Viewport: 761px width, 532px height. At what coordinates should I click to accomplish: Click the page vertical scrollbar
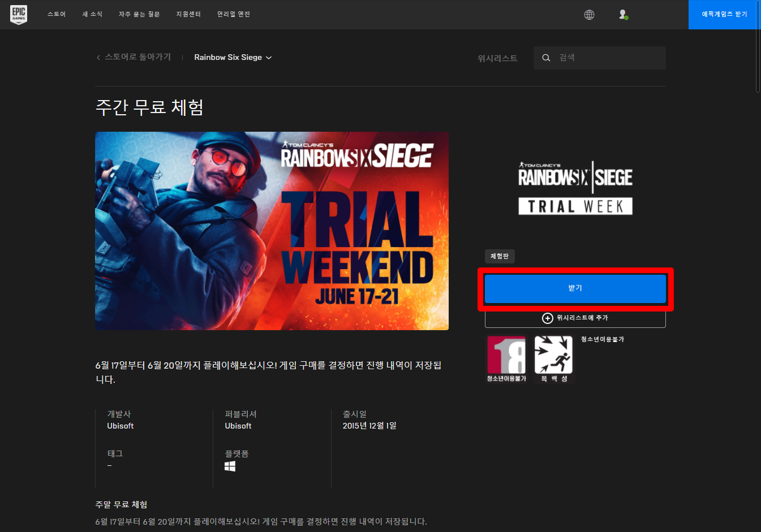coord(758,48)
